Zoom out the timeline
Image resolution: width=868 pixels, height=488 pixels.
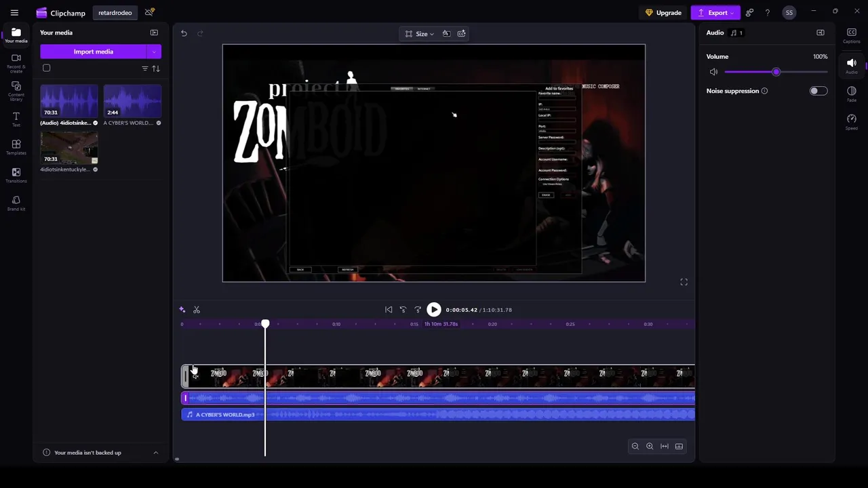coord(635,446)
